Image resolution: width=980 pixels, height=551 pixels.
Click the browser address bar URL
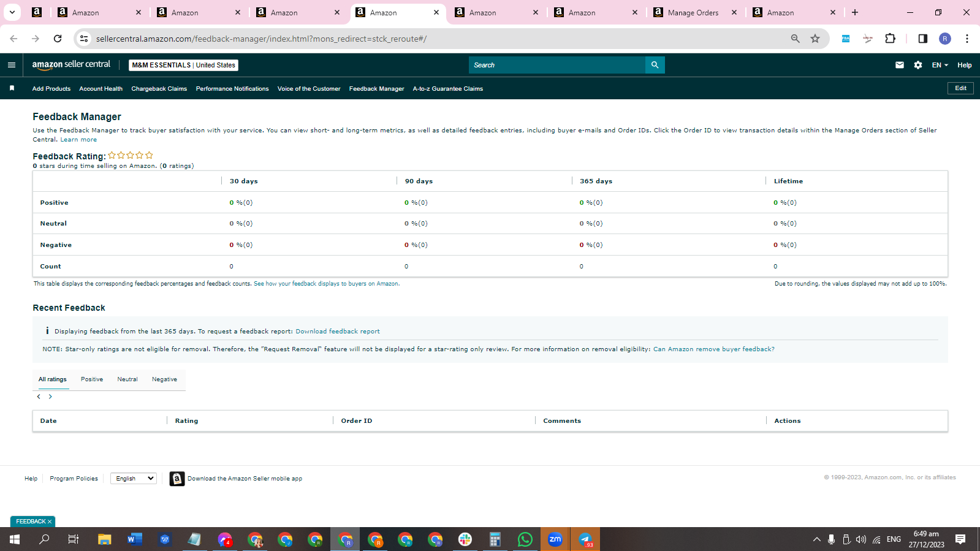tap(261, 39)
